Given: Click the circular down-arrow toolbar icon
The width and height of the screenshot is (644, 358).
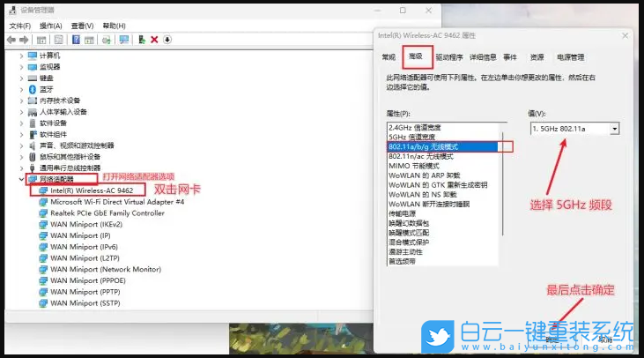Looking at the screenshot, I should 167,40.
